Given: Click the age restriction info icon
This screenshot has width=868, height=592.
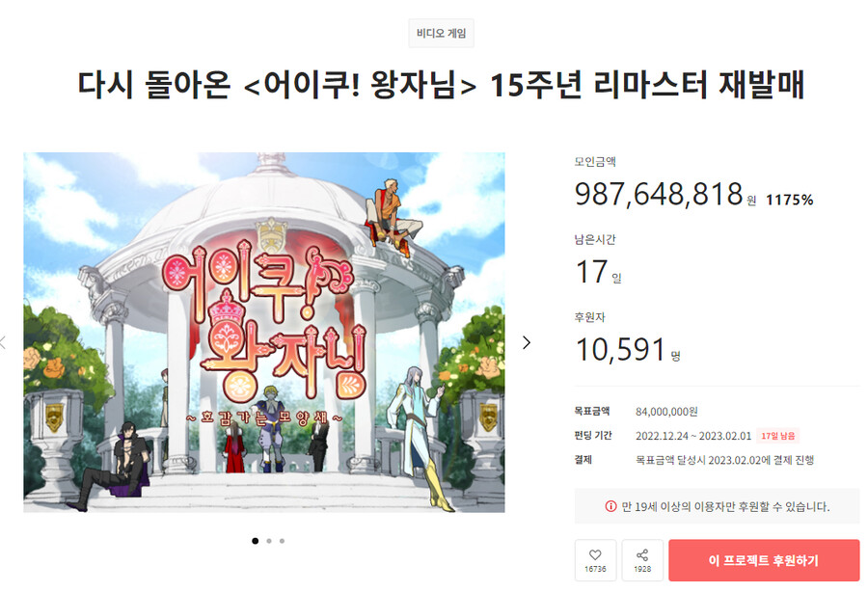Looking at the screenshot, I should pyautogui.click(x=610, y=506).
